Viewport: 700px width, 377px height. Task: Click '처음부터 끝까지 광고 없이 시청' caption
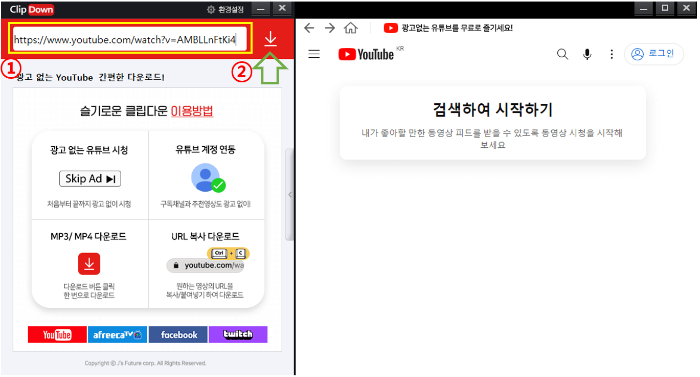(x=89, y=204)
